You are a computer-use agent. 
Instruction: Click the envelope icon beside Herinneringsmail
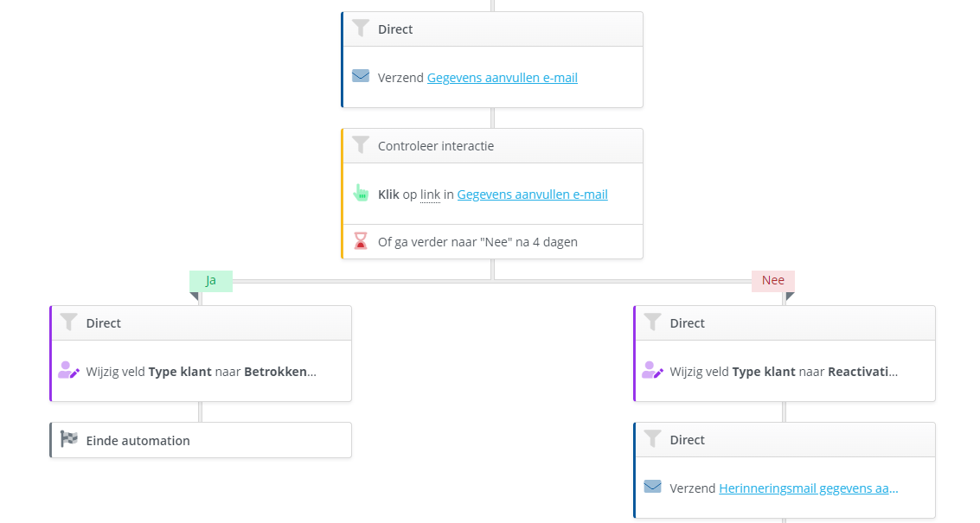pyautogui.click(x=652, y=488)
